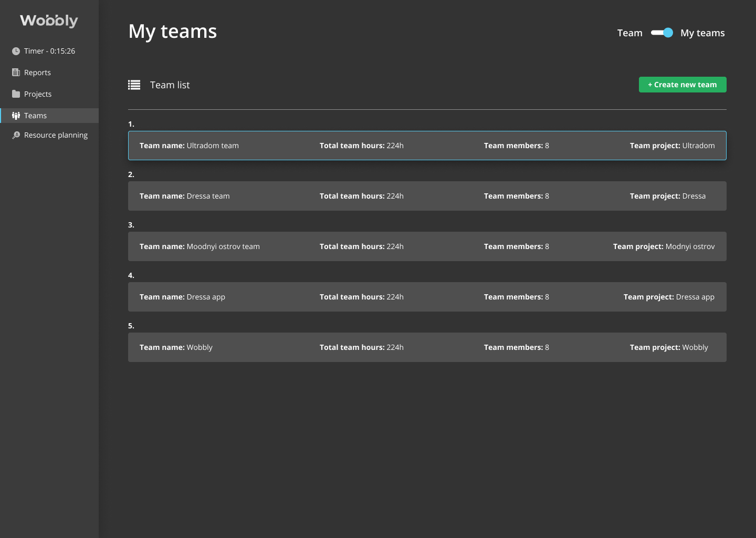Click the My teams page title

tap(172, 32)
